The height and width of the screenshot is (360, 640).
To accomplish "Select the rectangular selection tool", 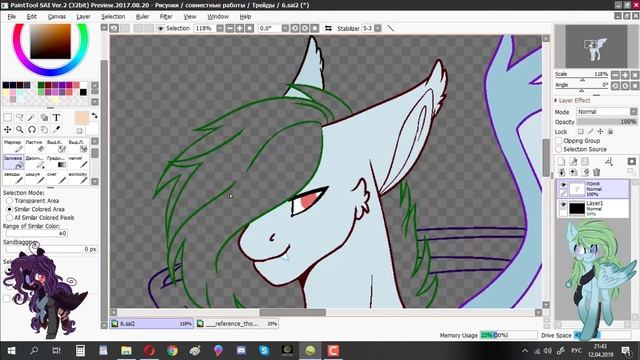I will [x=7, y=118].
